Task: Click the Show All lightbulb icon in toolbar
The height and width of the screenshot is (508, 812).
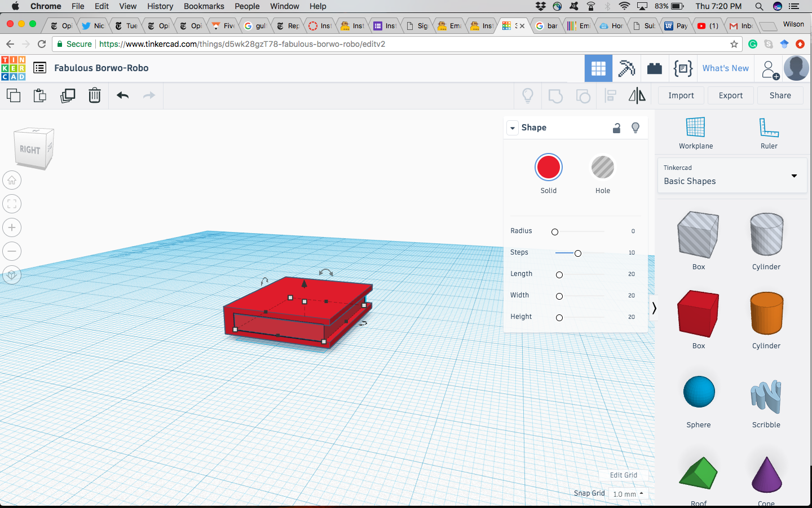Action: [528, 95]
